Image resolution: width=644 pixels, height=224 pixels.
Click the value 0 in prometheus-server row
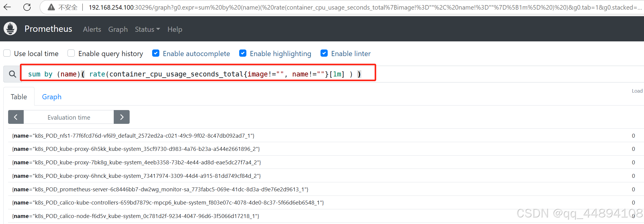(x=633, y=189)
